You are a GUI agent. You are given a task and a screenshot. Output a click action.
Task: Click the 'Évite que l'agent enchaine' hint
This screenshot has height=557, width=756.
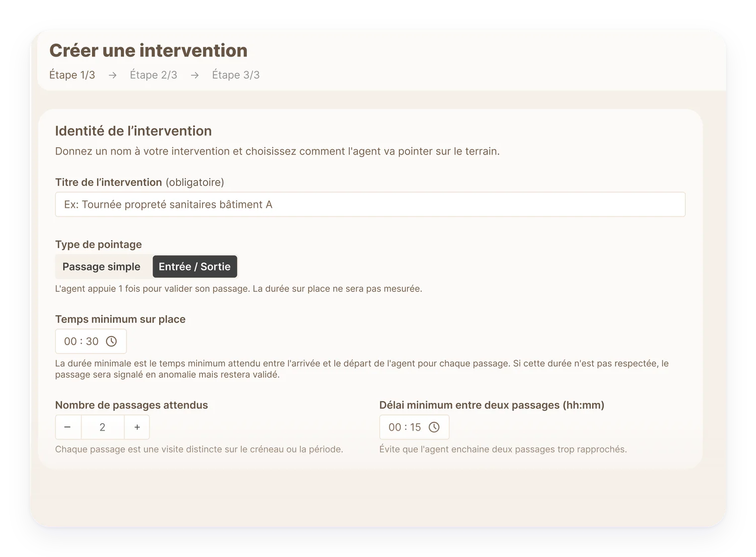coord(503,449)
